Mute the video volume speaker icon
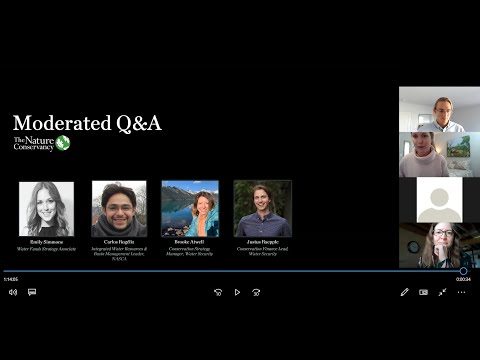Viewport: 480px width, 360px height. (x=13, y=292)
